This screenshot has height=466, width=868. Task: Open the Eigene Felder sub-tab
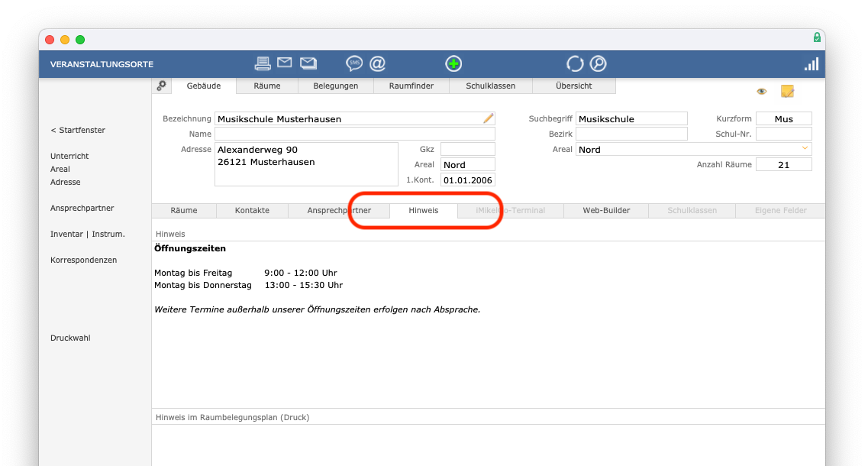780,211
